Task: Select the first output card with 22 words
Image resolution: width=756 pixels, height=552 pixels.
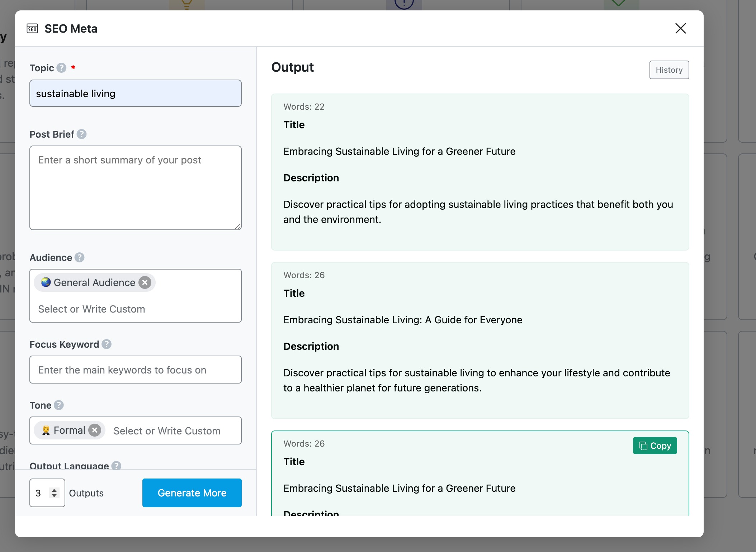Action: [x=480, y=172]
